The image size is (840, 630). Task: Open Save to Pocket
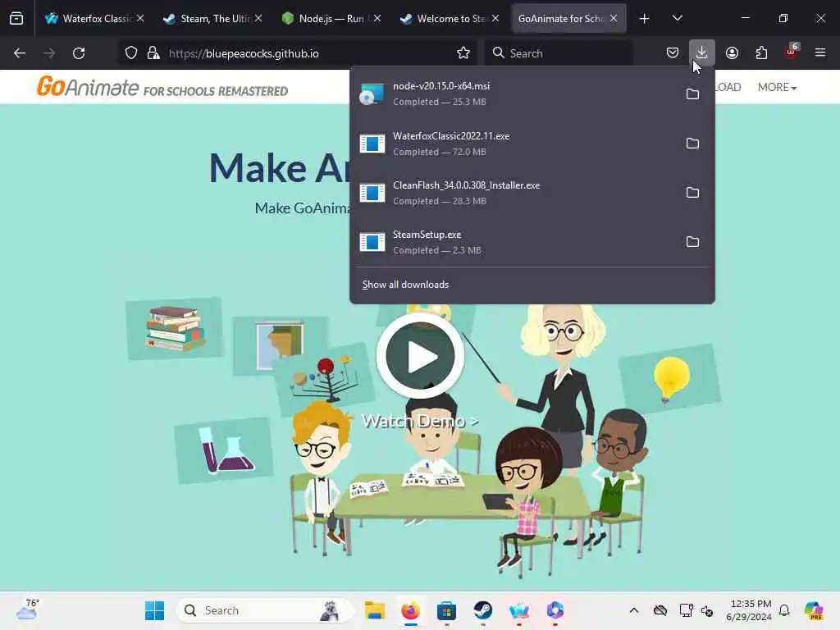point(673,52)
